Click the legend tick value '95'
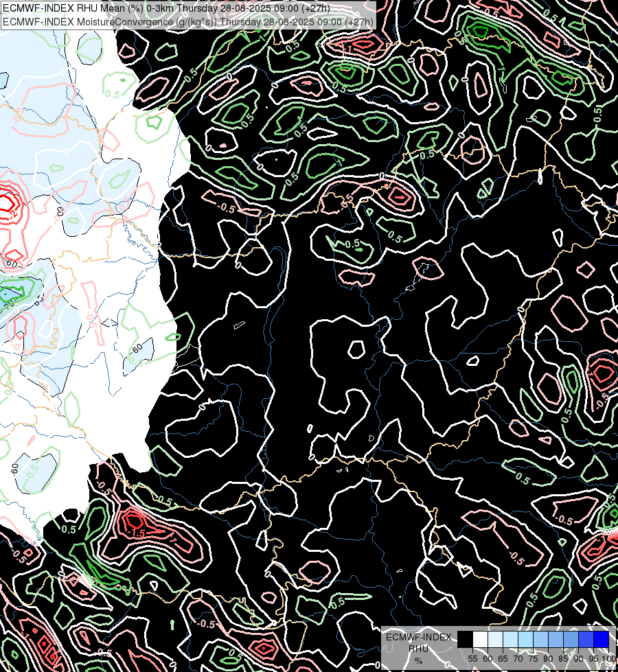618x672 pixels. point(593,659)
